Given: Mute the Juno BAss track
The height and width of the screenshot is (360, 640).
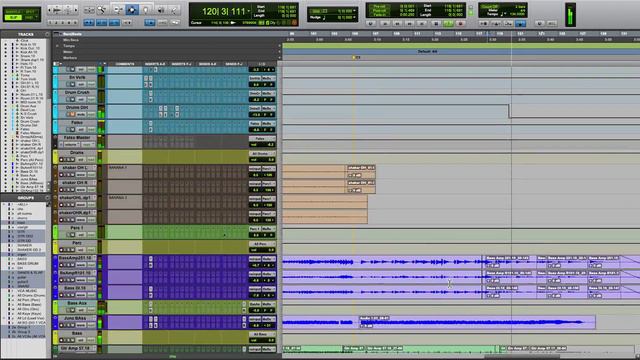Looking at the screenshot, I should coord(72,325).
